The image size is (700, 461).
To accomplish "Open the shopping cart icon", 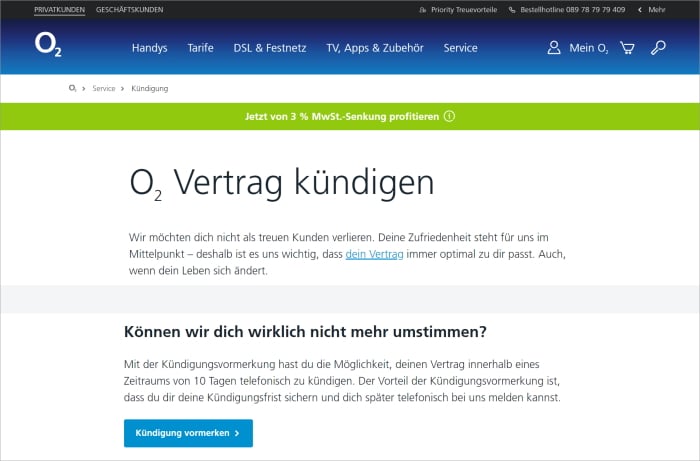I will click(627, 48).
